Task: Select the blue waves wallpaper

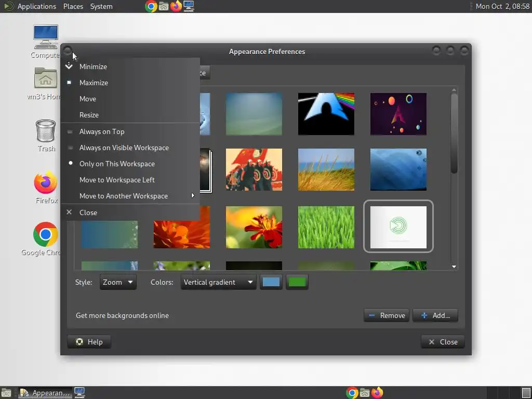Action: [398, 169]
